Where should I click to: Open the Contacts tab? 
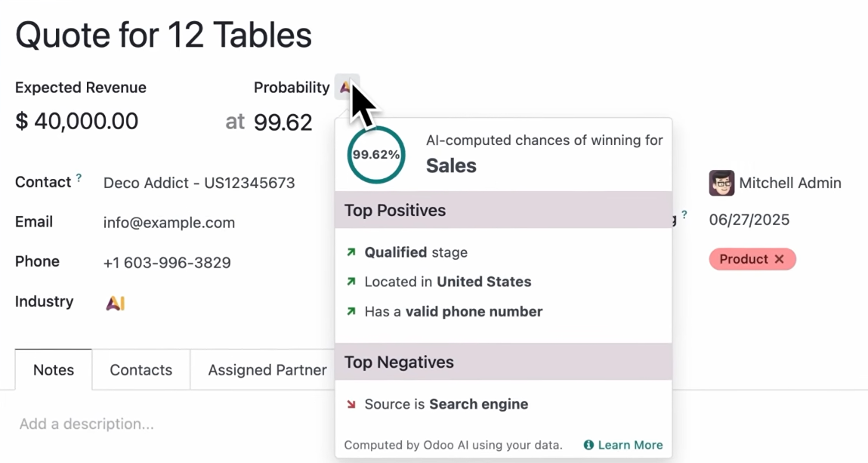click(141, 370)
